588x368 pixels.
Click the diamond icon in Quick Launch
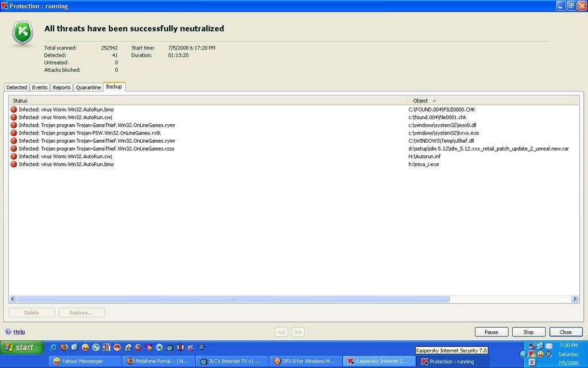click(202, 347)
